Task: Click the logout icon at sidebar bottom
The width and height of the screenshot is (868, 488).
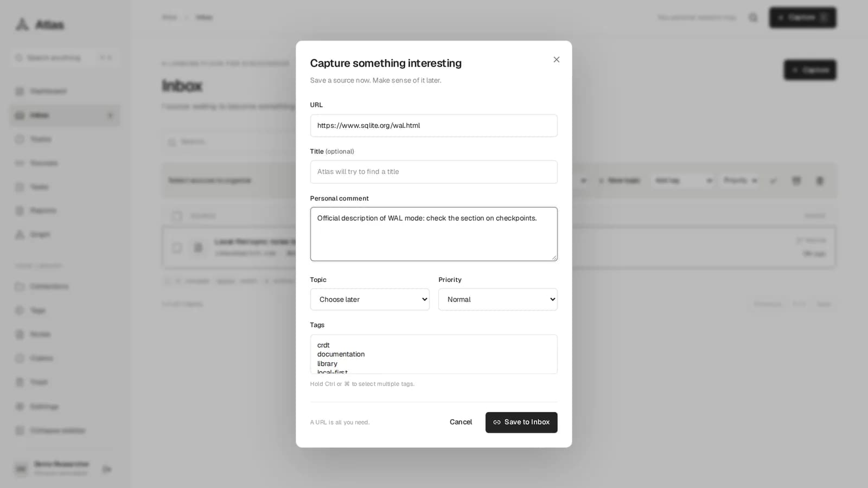Action: pos(107,469)
